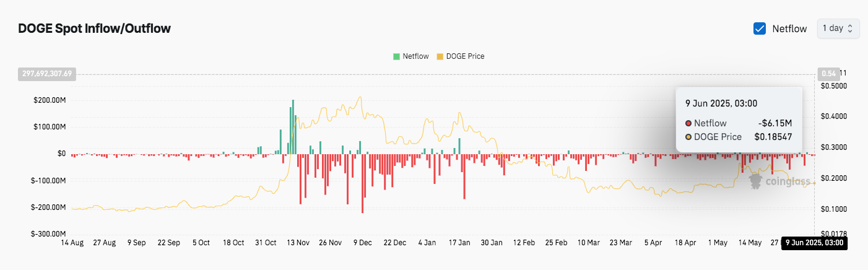Click the 13 Nov date axis label
The width and height of the screenshot is (868, 270).
coord(300,242)
